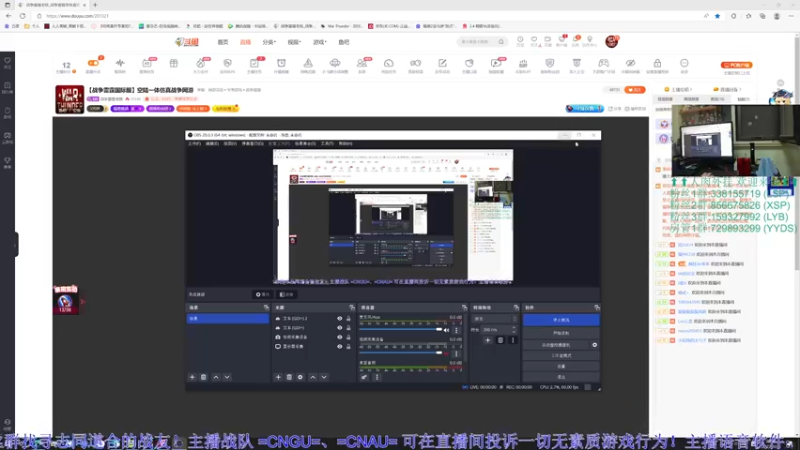This screenshot has height=450, width=800.
Task: Pop out the OBS Scenes dock via its header icon
Action: pyautogui.click(x=266, y=308)
